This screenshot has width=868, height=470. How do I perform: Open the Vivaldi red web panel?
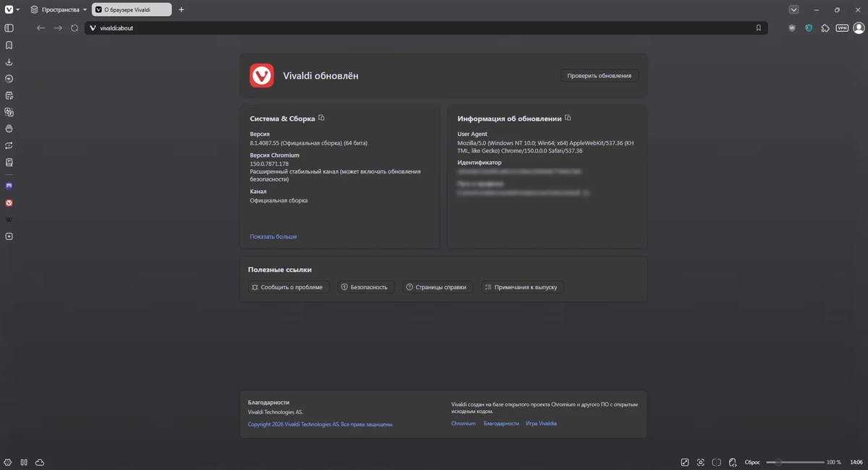tap(9, 203)
